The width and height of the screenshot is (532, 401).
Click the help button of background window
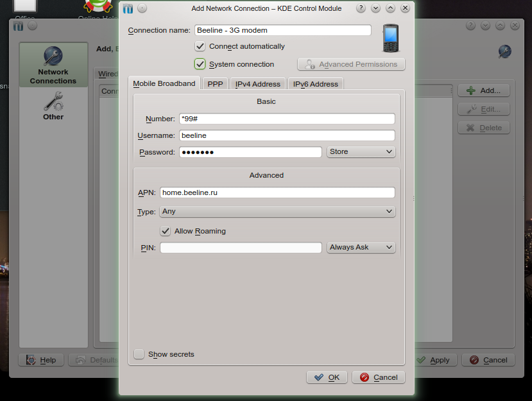(x=470, y=26)
